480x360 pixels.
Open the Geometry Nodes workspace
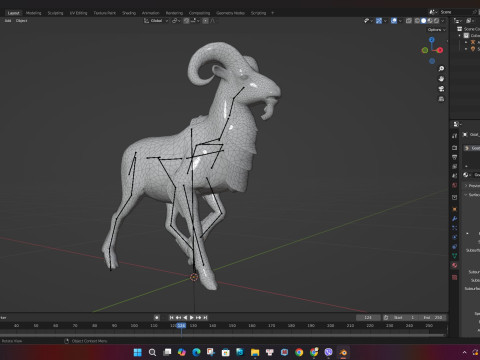click(x=230, y=13)
